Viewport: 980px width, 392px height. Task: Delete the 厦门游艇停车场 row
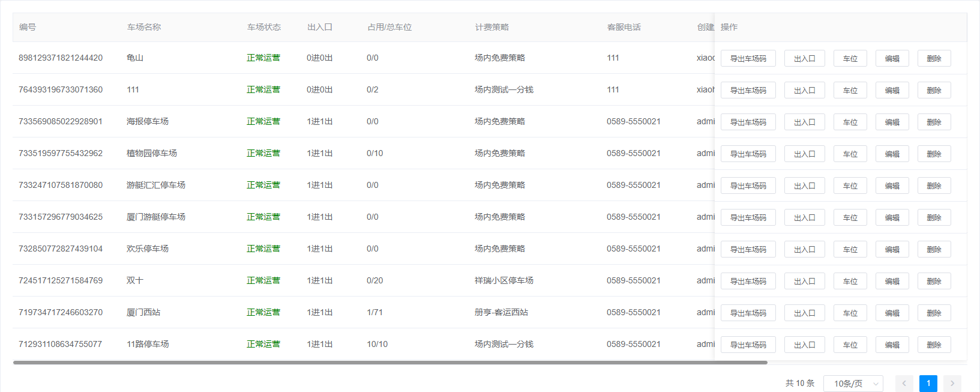click(x=934, y=217)
